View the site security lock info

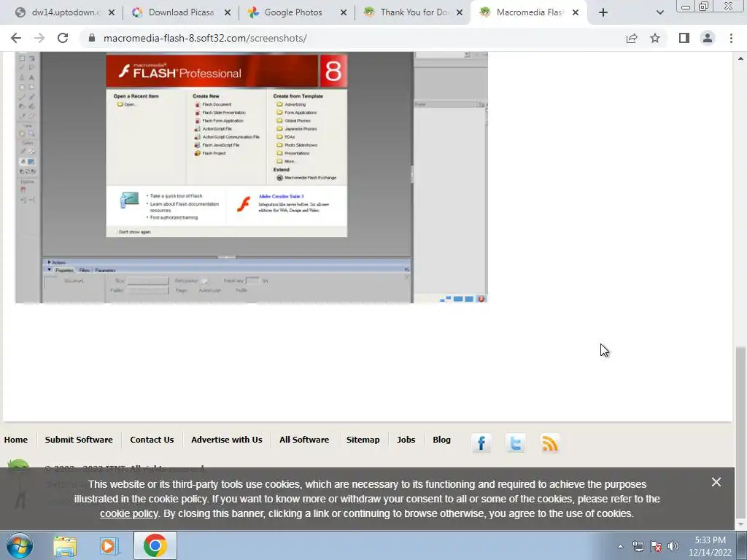(x=92, y=38)
